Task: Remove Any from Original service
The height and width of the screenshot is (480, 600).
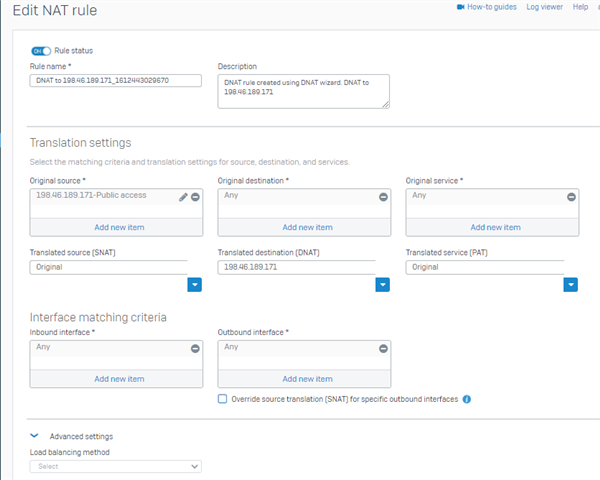Action: (571, 197)
